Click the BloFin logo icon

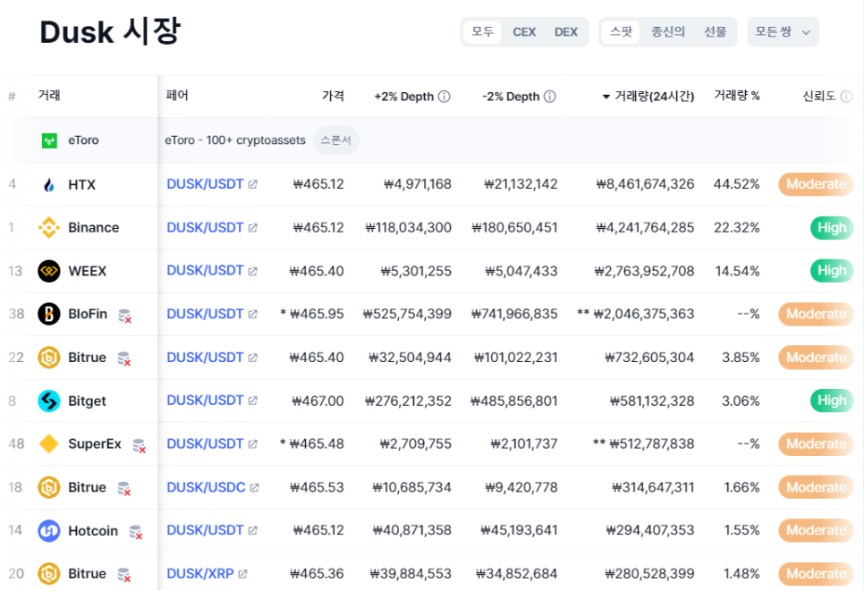pos(49,314)
